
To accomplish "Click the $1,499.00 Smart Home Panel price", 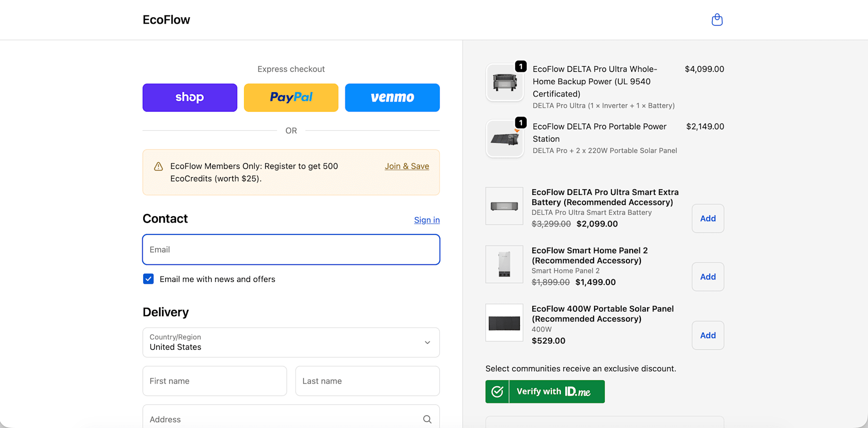I will pos(596,282).
